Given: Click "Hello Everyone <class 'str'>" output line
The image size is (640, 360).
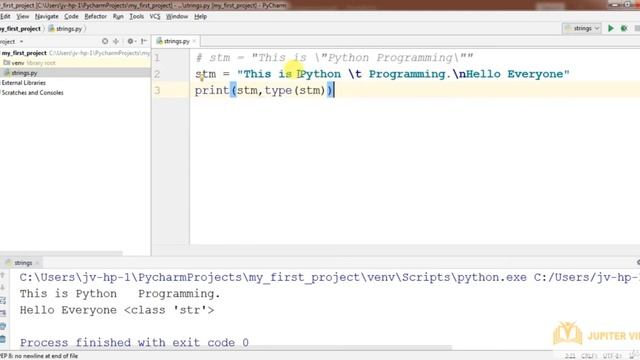Looking at the screenshot, I should pos(117,310).
